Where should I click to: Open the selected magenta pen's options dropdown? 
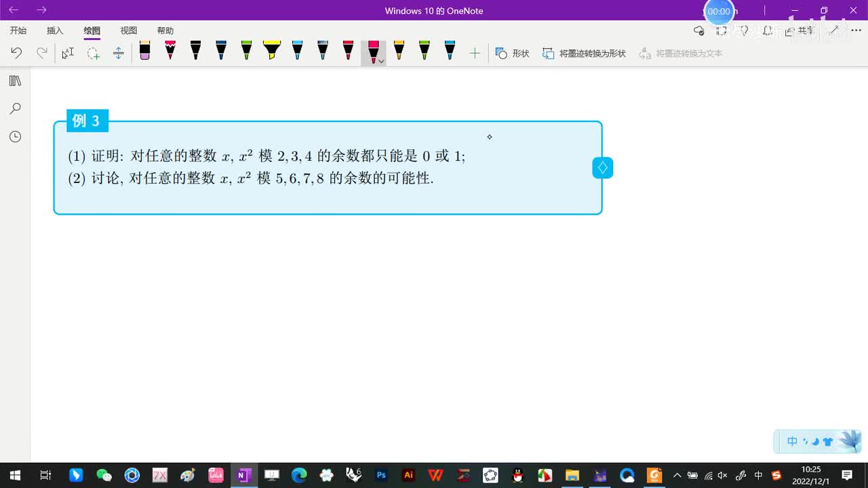coord(381,61)
